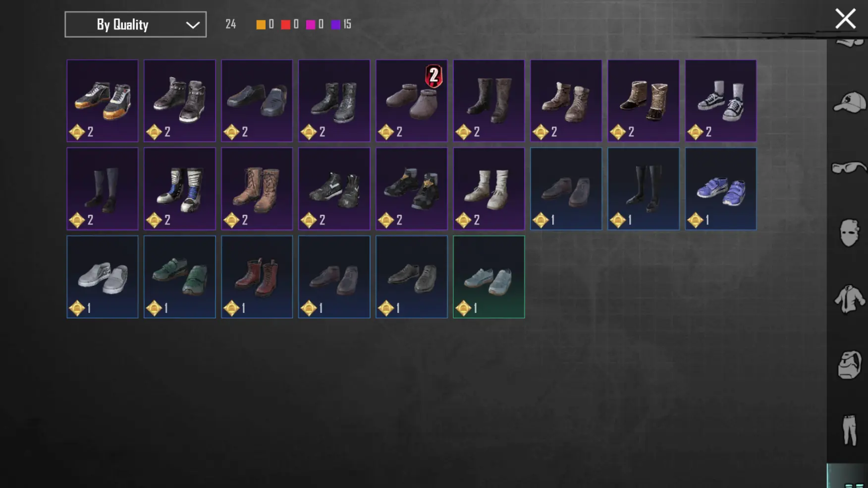
Task: Select the sunglasses category icon
Action: (x=849, y=168)
